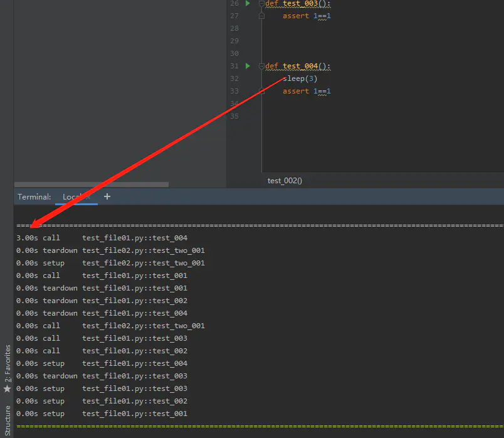Click setup test_file01.py::test_004 line
Screen dimensions: 504x438
tap(102, 364)
